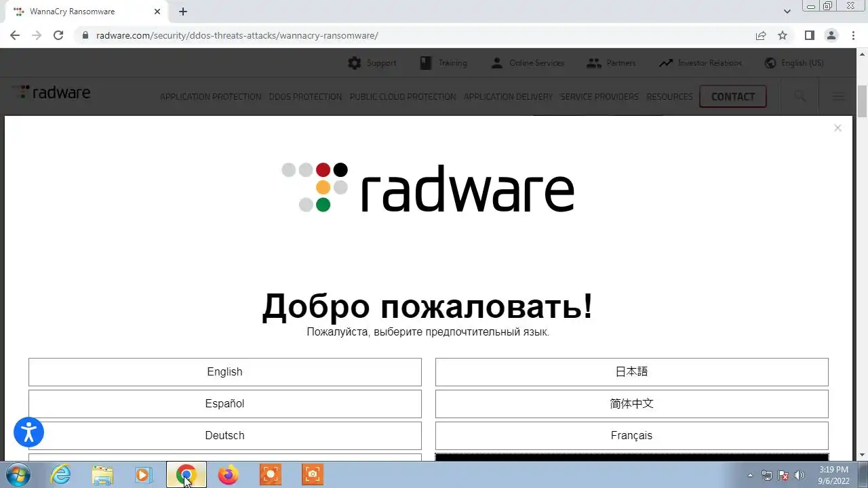Open Firefox from taskbar
The width and height of the screenshot is (868, 488).
coord(228,475)
